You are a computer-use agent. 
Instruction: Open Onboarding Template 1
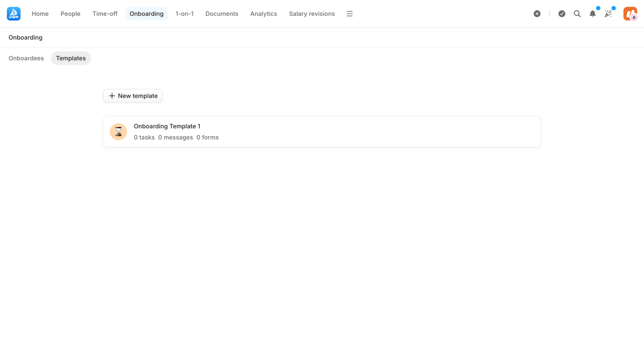[322, 132]
